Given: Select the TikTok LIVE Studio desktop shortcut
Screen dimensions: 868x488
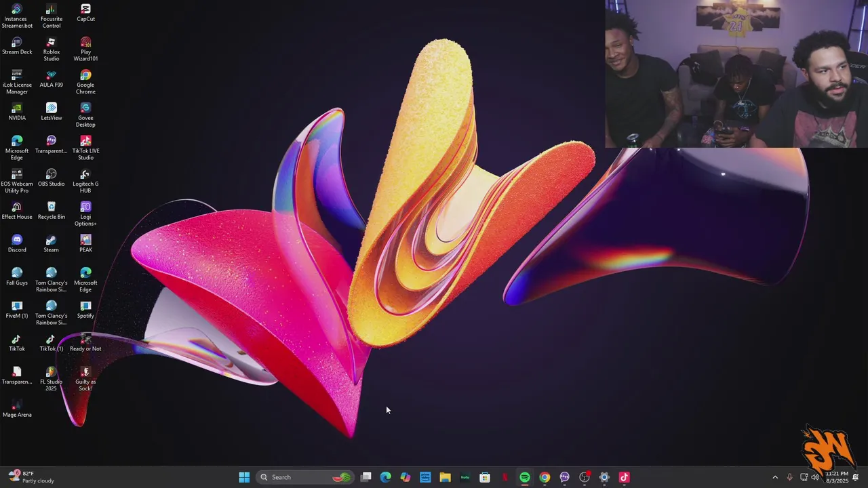Looking at the screenshot, I should coord(85,148).
